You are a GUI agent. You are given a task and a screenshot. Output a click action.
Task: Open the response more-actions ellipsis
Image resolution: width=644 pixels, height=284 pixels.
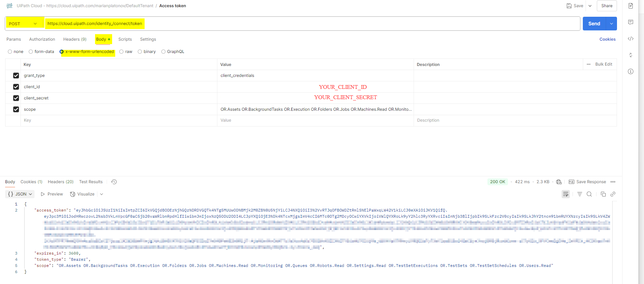pos(613,182)
